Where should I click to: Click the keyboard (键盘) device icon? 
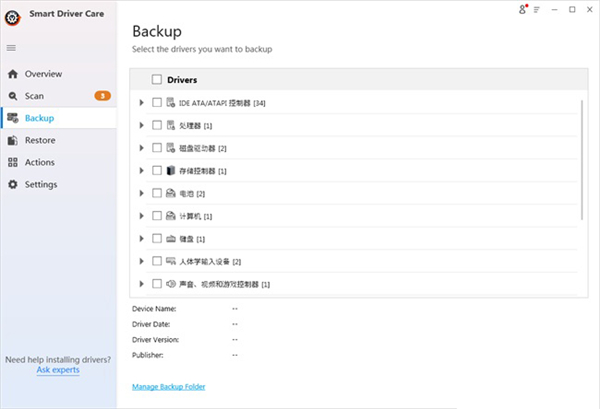click(x=171, y=239)
